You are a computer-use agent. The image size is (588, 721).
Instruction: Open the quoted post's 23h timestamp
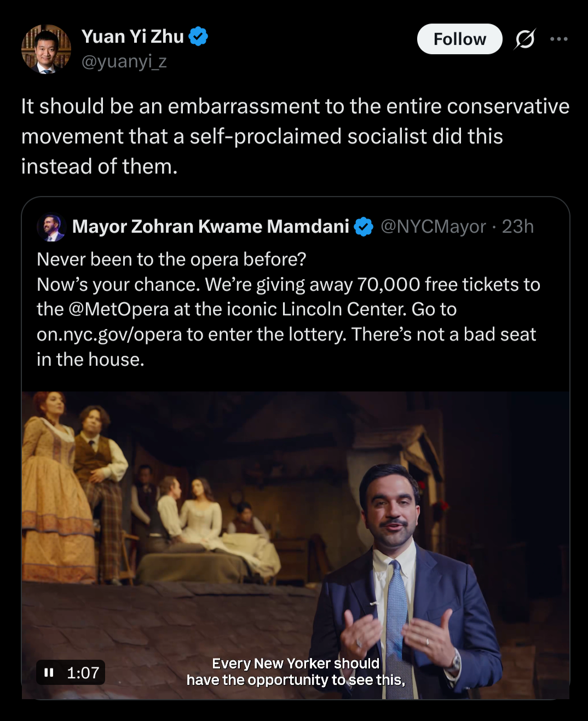[517, 227]
